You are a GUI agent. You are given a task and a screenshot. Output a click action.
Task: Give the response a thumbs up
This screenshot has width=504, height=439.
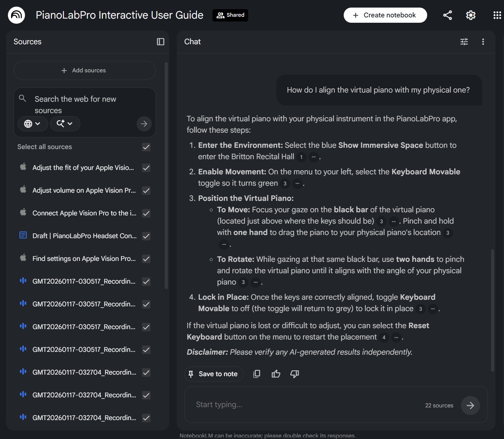click(x=276, y=374)
